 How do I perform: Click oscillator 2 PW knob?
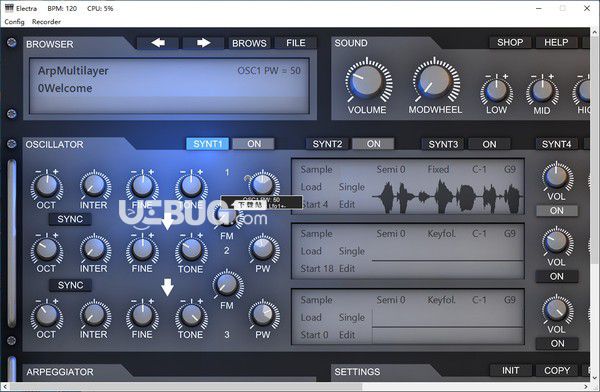tap(263, 248)
